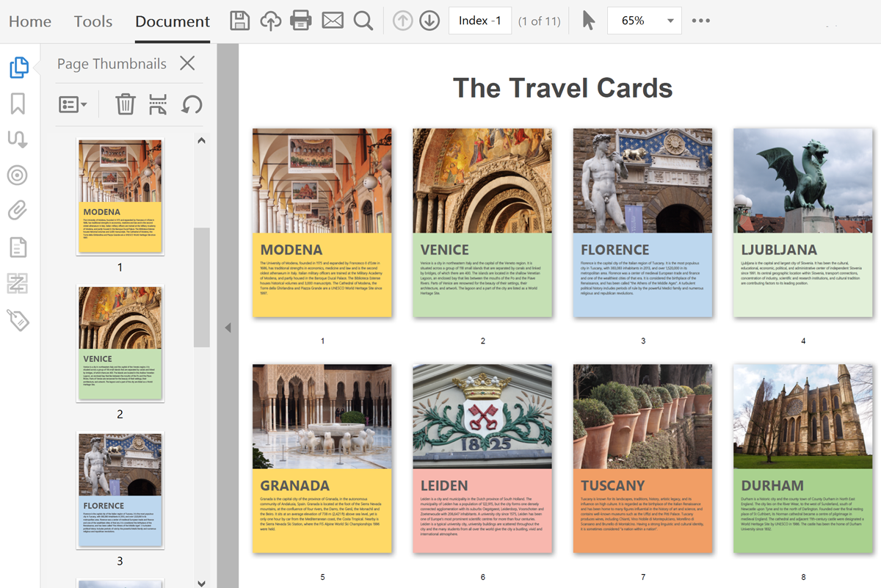Rotate the selected page

pos(191,104)
